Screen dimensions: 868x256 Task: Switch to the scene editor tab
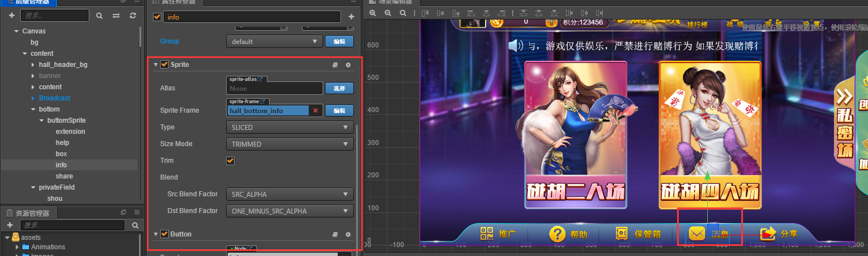coord(391,2)
